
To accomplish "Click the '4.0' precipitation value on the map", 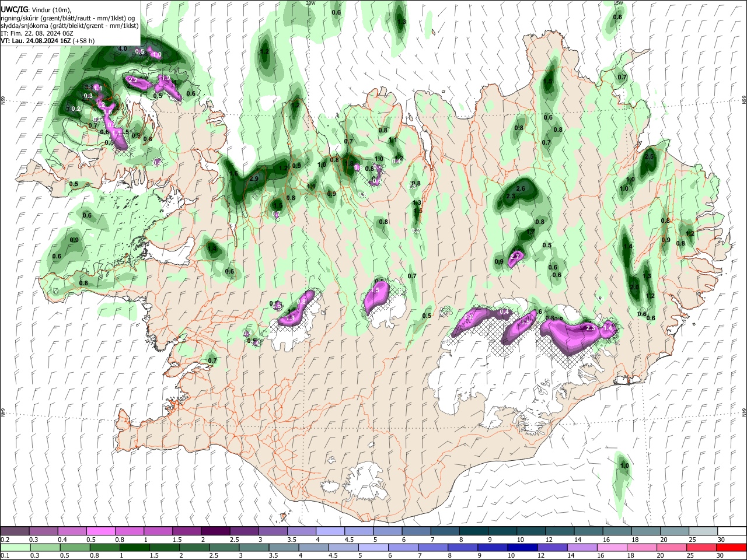I will tap(123, 48).
